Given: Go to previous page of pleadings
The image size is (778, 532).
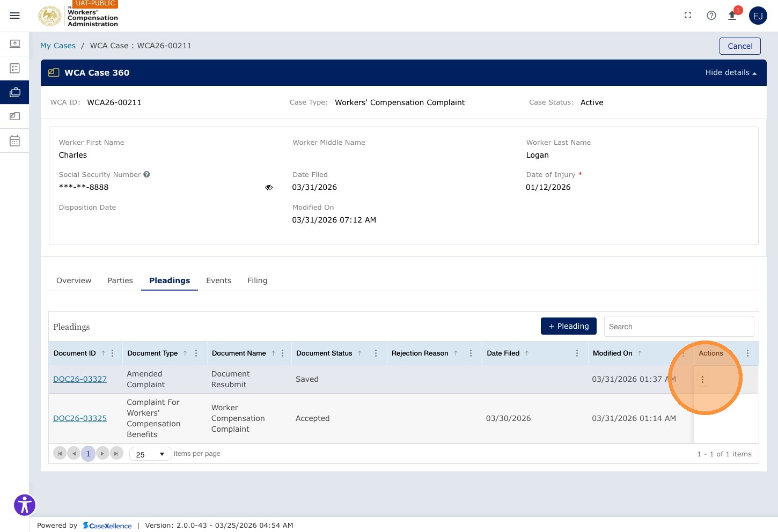Looking at the screenshot, I should tap(74, 454).
